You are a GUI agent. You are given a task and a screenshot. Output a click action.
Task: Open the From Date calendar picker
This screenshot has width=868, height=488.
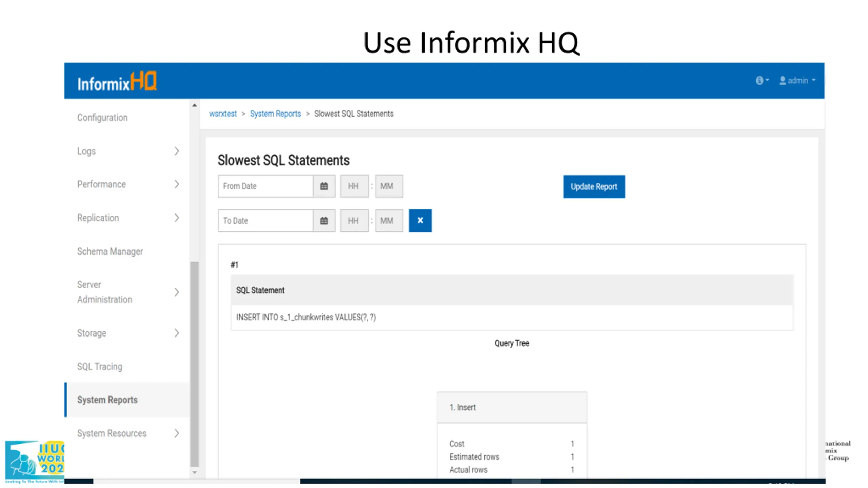324,186
